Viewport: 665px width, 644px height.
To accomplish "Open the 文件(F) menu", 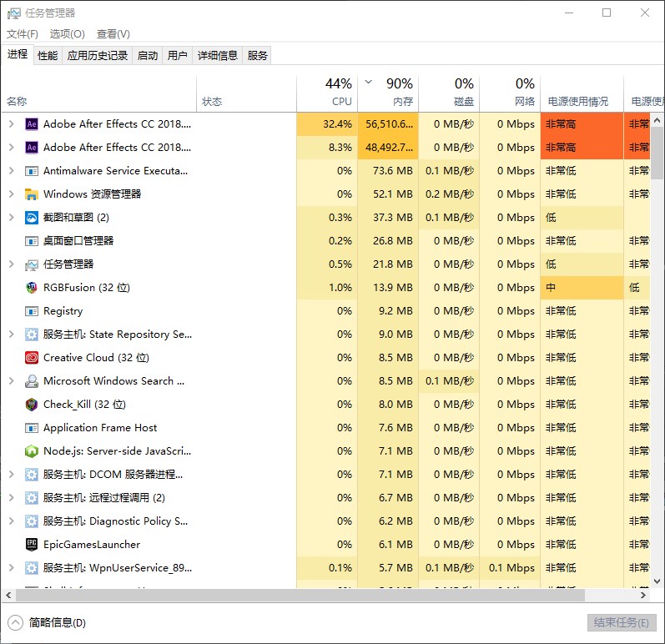I will click(x=23, y=34).
